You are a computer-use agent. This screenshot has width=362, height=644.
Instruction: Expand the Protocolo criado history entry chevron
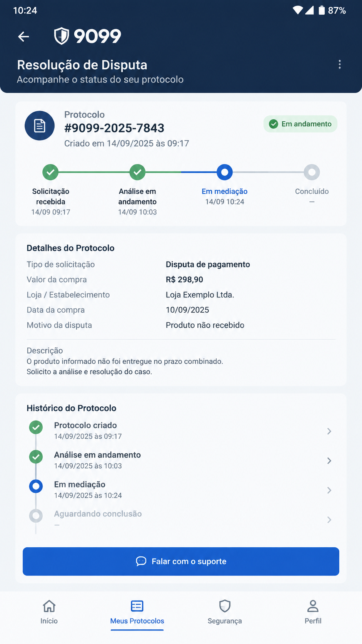[x=329, y=431]
